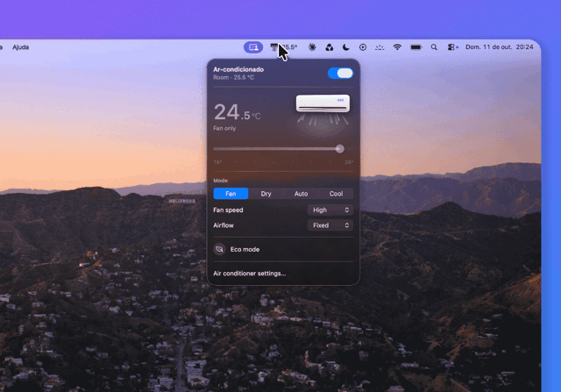Open the Ajuda menu
The height and width of the screenshot is (392, 561).
(21, 47)
